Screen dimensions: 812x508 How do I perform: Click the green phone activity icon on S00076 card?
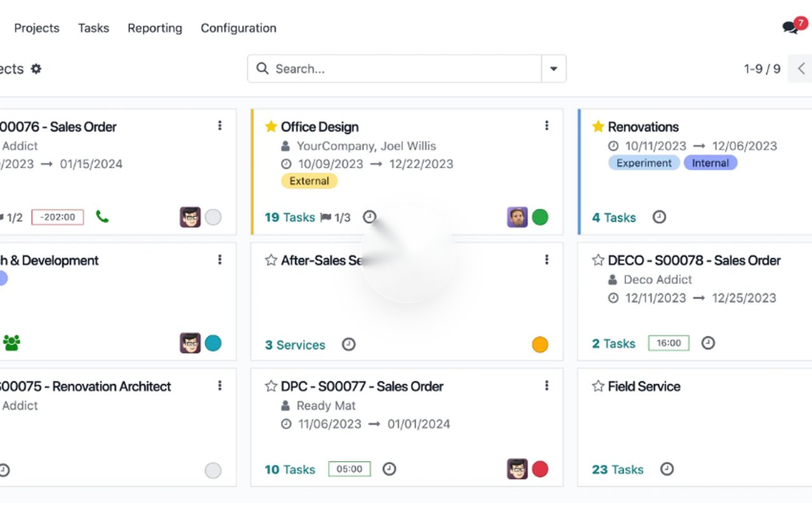coord(102,217)
